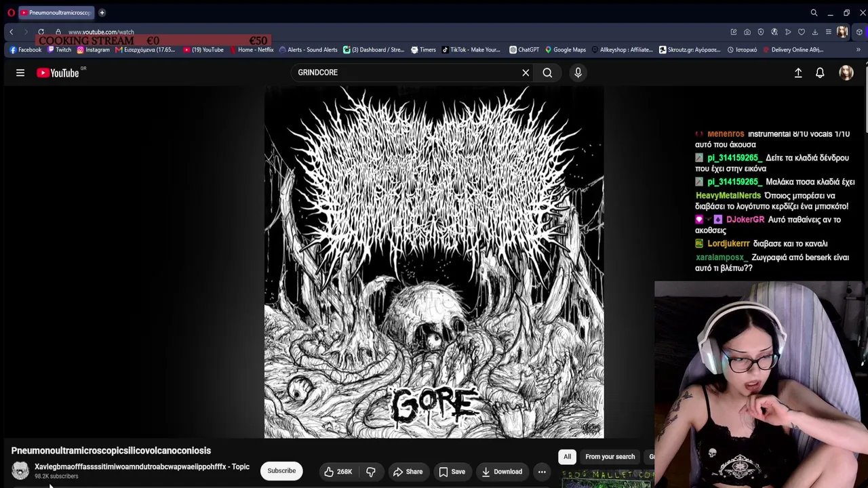This screenshot has height=488, width=868.
Task: Start voice search with the microphone
Action: (578, 73)
